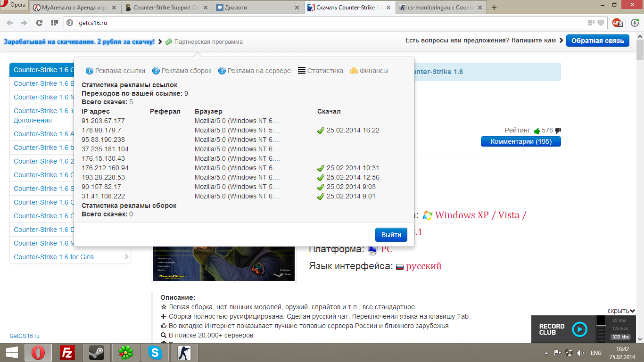Click the globe site info icon

point(70,23)
